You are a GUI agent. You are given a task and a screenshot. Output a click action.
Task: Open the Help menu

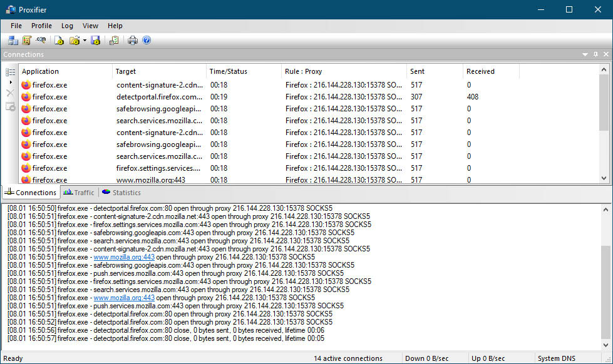click(115, 26)
